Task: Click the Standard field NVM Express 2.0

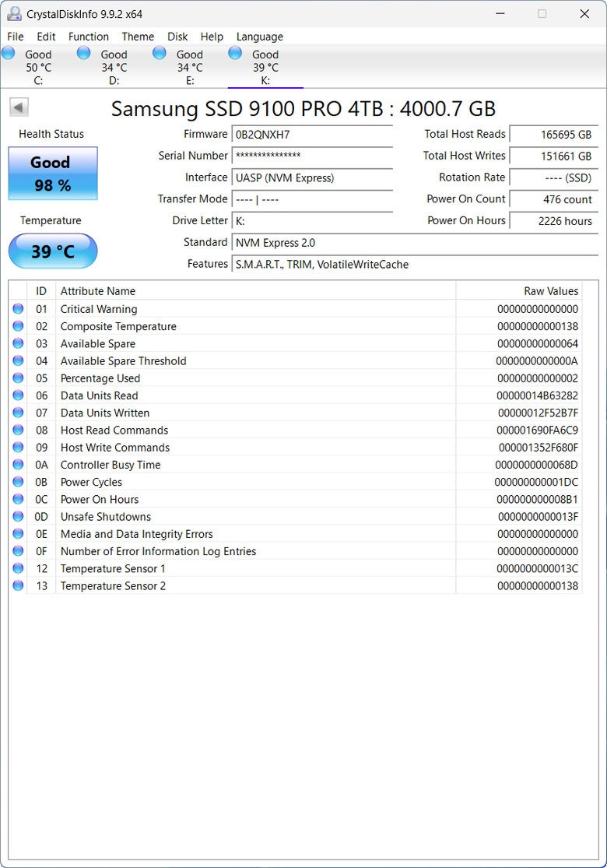Action: pyautogui.click(x=415, y=242)
